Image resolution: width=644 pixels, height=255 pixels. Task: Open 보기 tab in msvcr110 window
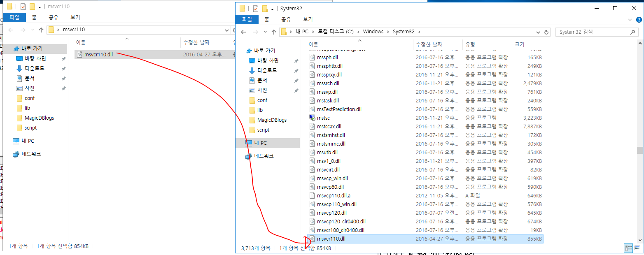click(x=75, y=17)
